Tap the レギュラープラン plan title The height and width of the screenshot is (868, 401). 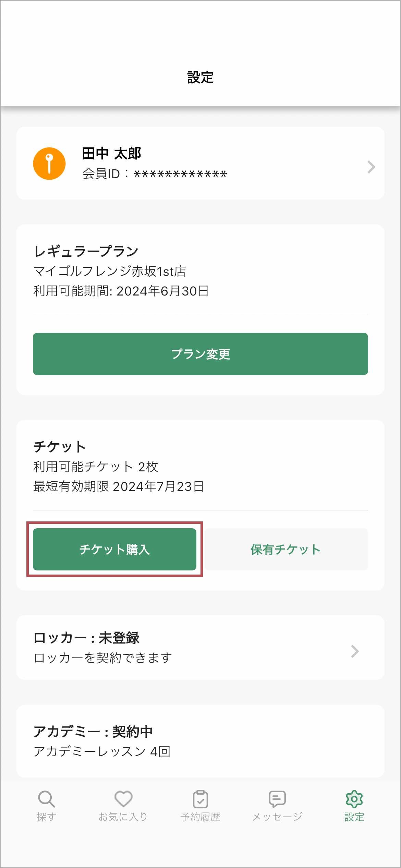pyautogui.click(x=86, y=251)
